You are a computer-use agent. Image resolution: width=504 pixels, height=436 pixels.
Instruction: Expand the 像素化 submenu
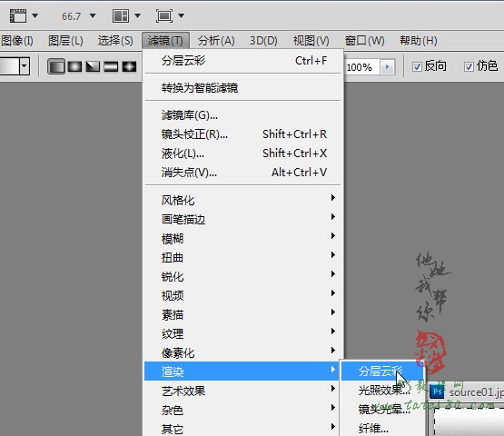(x=243, y=352)
